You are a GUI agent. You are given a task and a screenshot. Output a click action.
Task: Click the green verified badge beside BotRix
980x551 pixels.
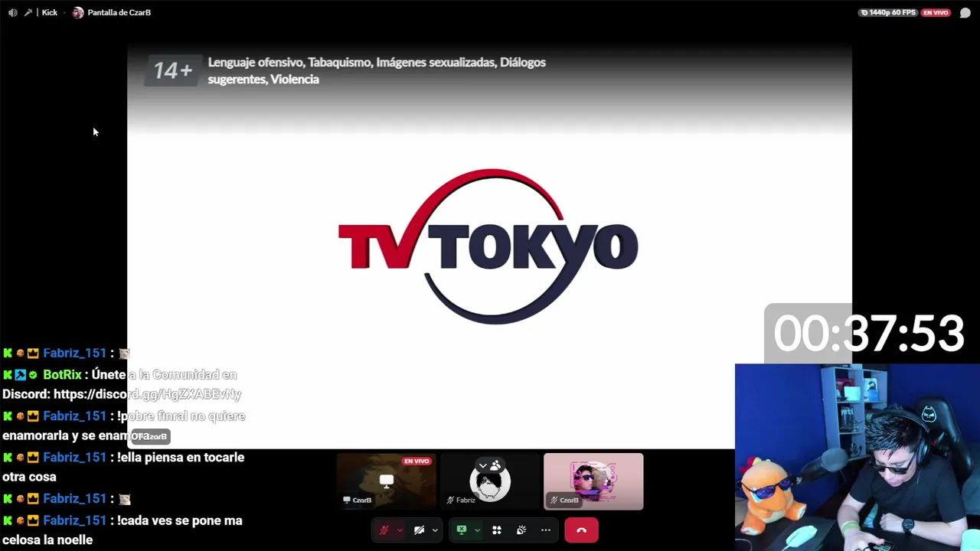pyautogui.click(x=33, y=375)
